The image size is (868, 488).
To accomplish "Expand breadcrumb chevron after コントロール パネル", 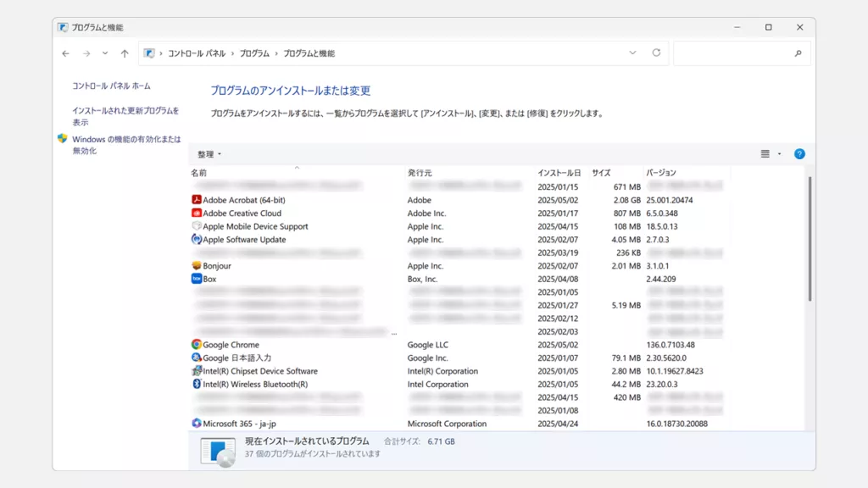I will coord(232,53).
